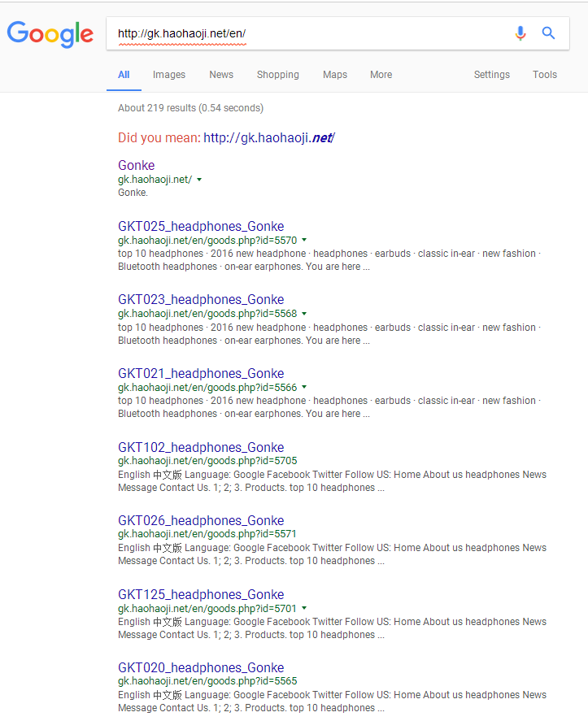Open GKT026_headphones_Gonke result
This screenshot has height=721, width=588.
(x=201, y=520)
